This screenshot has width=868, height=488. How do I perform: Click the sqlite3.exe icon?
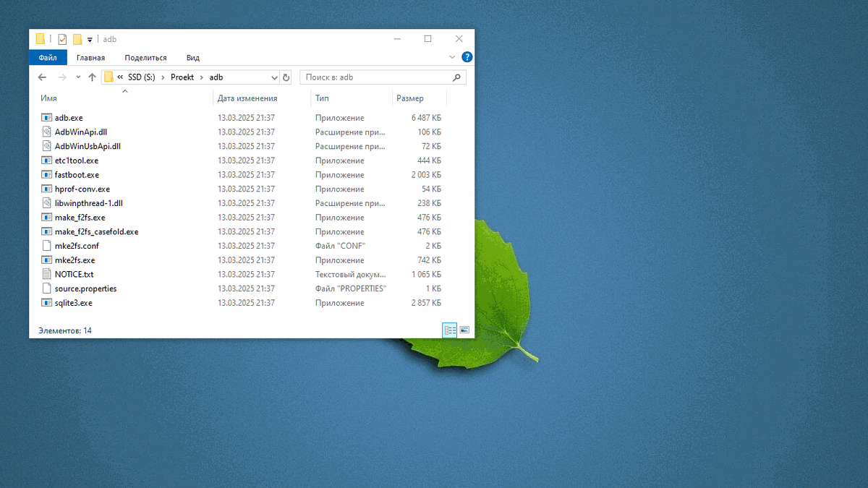[x=47, y=303]
